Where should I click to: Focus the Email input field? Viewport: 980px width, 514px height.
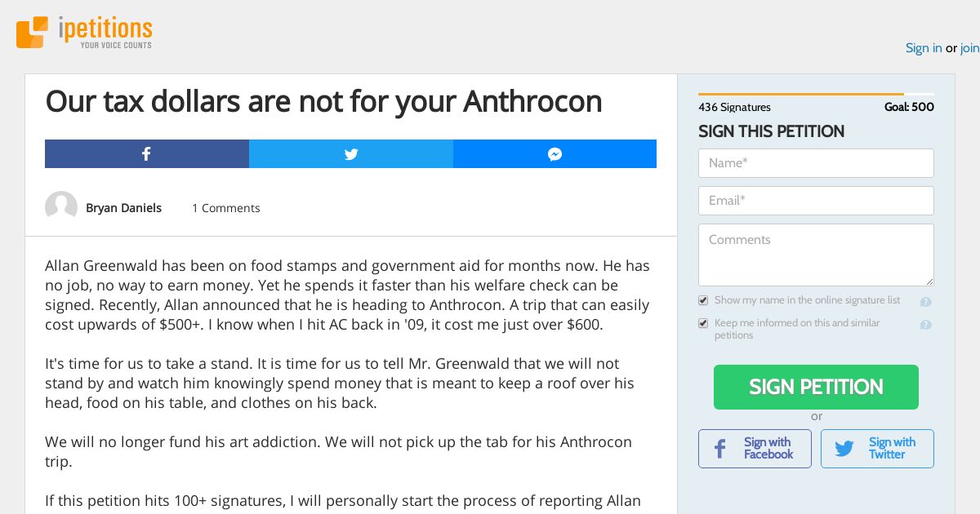click(816, 201)
